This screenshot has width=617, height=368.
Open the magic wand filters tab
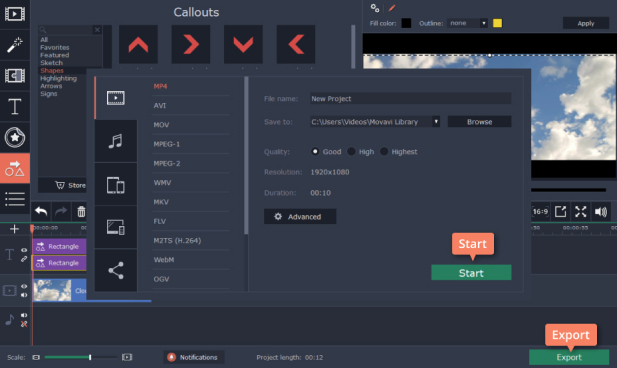pos(15,45)
